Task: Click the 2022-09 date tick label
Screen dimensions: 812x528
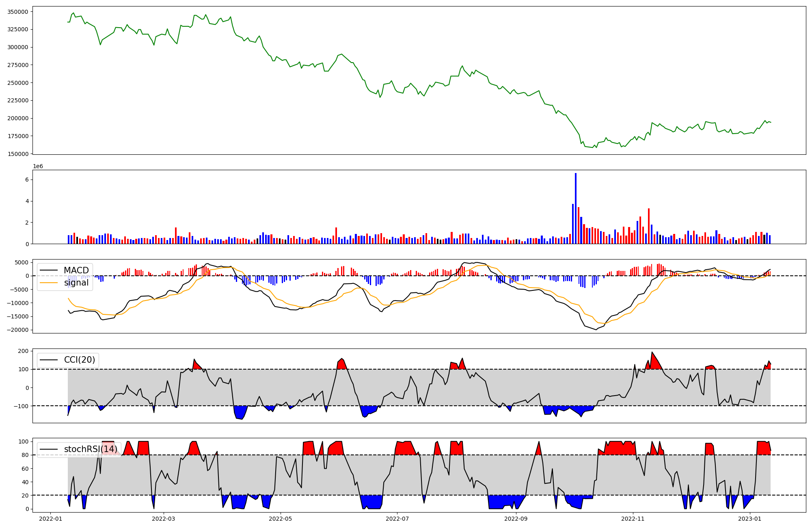Action: 516,519
